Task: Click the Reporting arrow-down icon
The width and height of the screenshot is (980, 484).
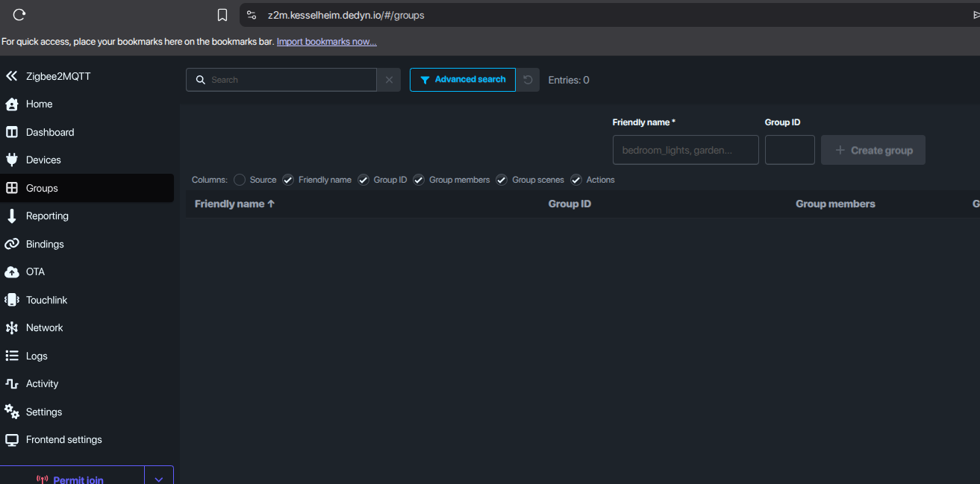Action: 11,216
